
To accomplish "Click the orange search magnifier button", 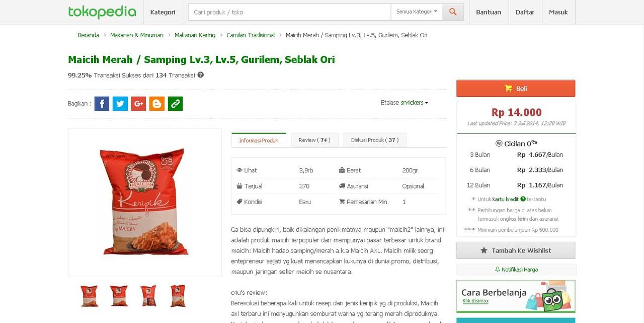I will 453,12.
